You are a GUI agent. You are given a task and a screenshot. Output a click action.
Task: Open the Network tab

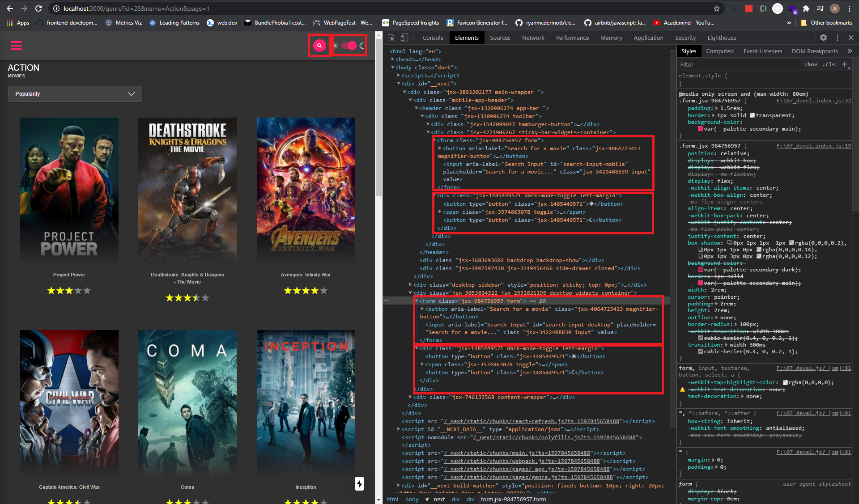pos(533,38)
